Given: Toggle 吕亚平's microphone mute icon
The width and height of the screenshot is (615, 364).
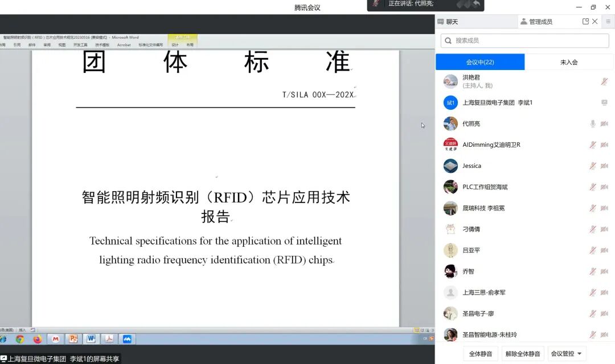Looking at the screenshot, I should (x=592, y=250).
